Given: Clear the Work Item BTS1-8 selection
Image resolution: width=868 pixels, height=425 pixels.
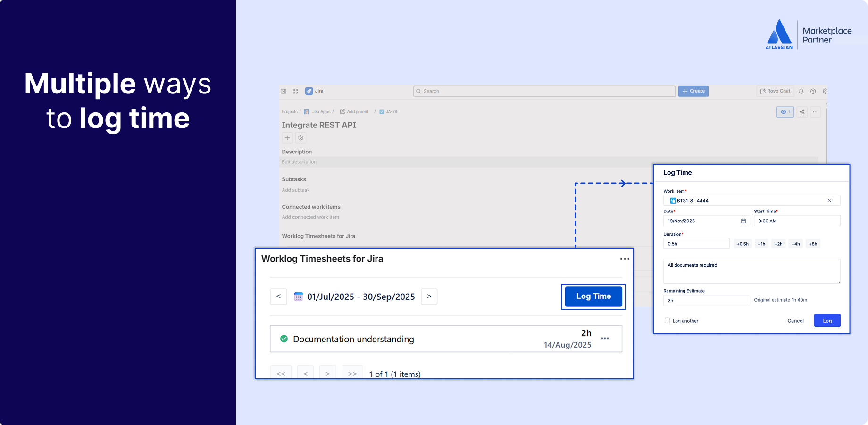Looking at the screenshot, I should tap(830, 201).
